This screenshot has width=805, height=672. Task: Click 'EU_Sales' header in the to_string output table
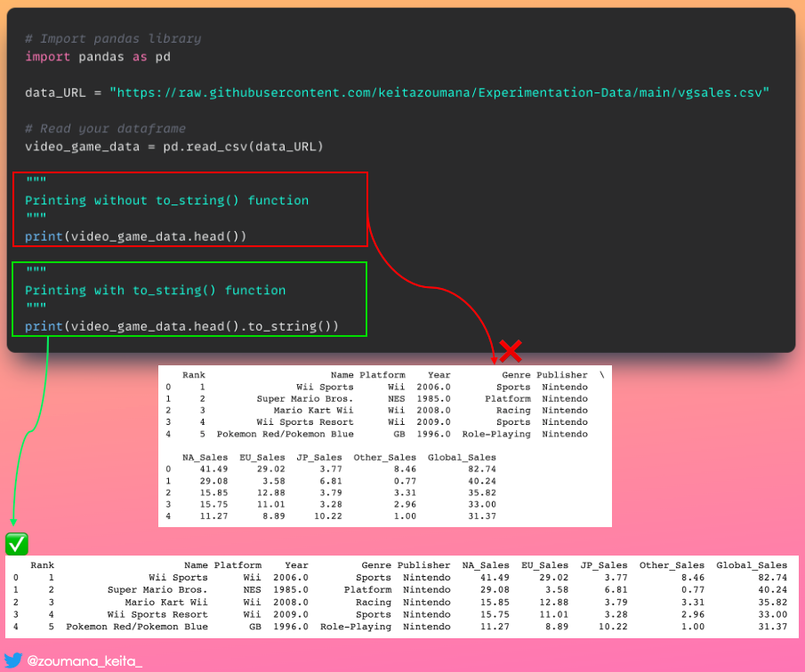pos(544,565)
